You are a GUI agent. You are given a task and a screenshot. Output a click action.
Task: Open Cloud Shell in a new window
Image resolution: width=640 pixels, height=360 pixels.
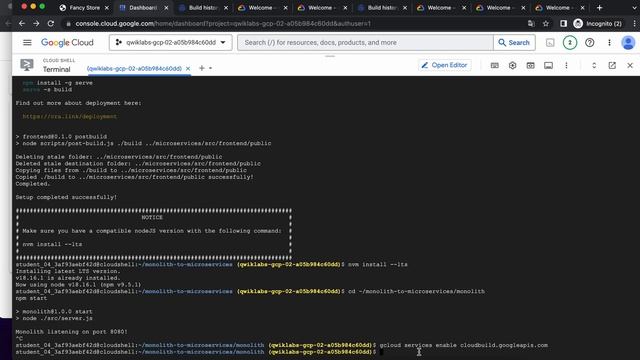pyautogui.click(x=612, y=65)
